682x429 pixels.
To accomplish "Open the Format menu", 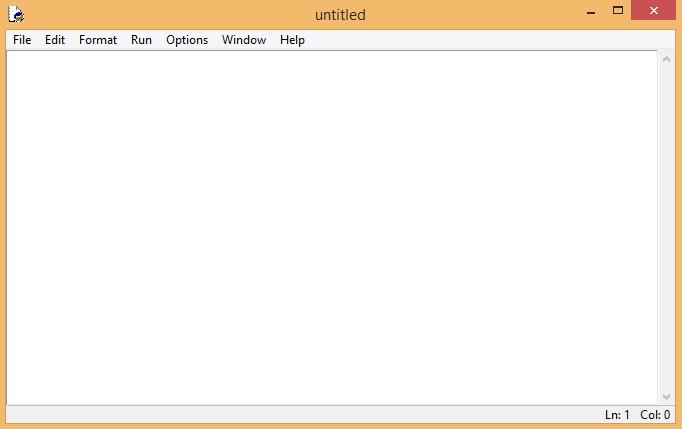I will [98, 40].
